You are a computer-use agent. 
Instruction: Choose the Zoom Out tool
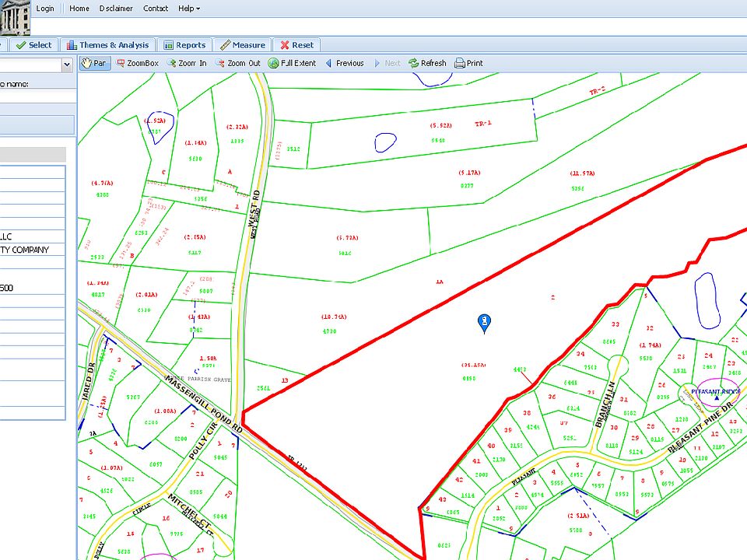[x=238, y=63]
